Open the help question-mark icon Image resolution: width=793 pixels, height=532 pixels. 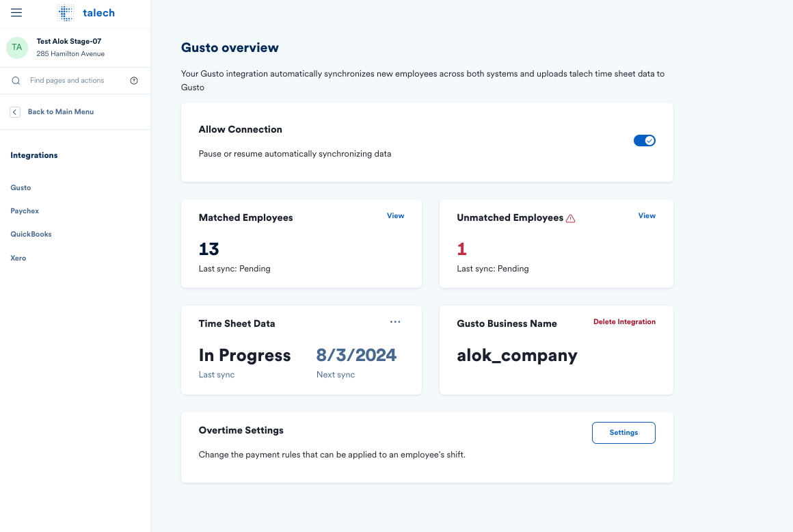pos(134,81)
